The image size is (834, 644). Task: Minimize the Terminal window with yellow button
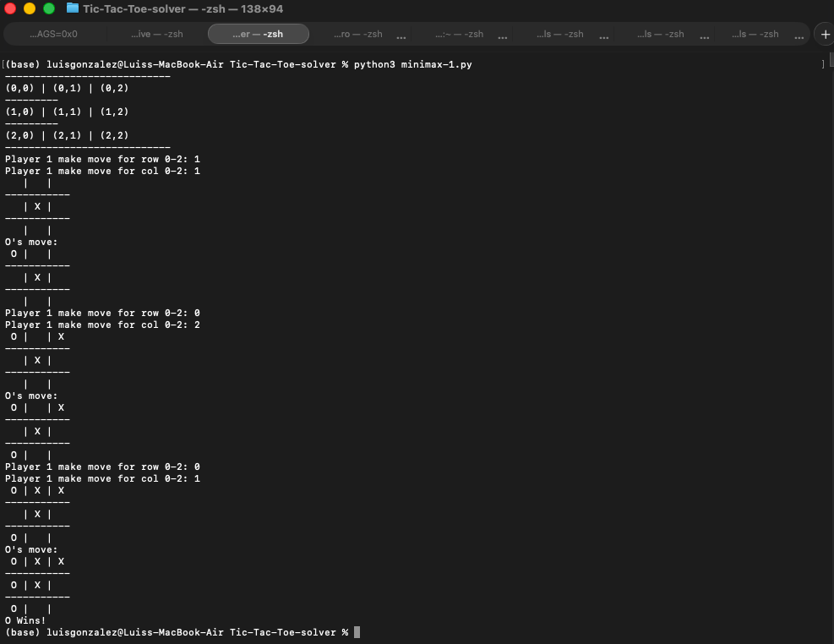point(30,8)
